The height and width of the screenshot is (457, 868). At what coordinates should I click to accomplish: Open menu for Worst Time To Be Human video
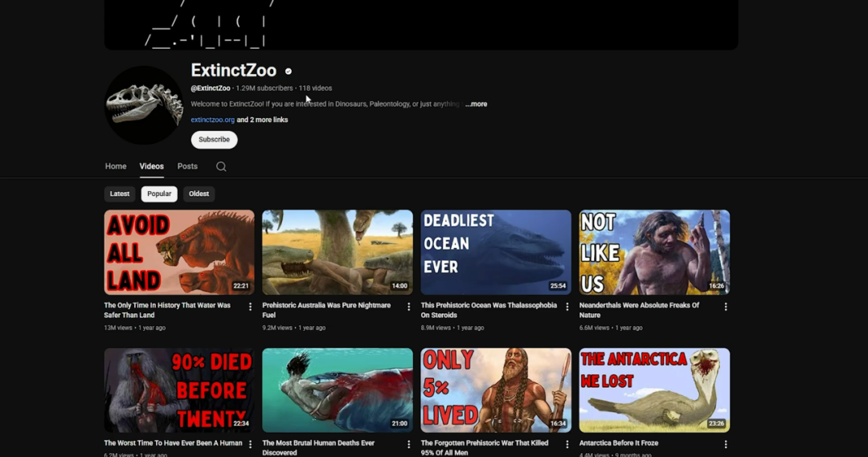250,444
